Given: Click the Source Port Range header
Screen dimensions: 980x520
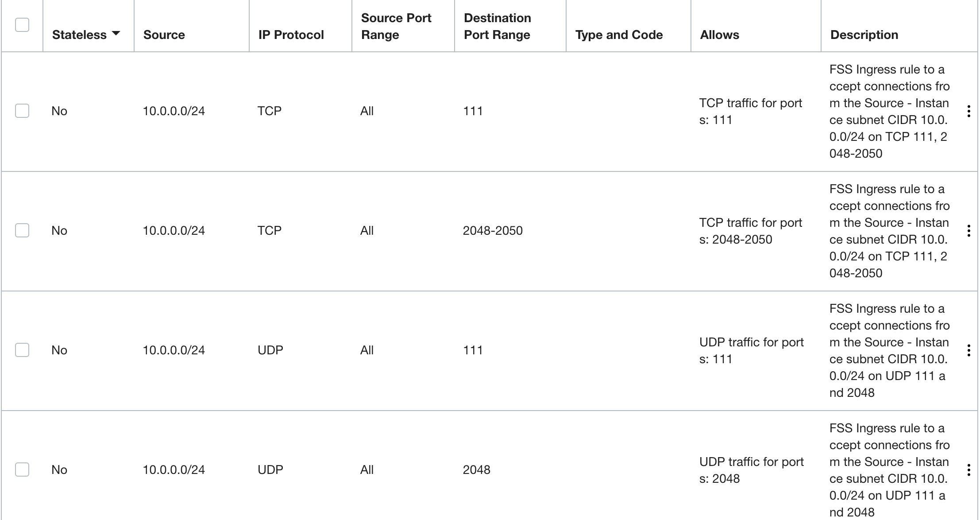Looking at the screenshot, I should [395, 26].
